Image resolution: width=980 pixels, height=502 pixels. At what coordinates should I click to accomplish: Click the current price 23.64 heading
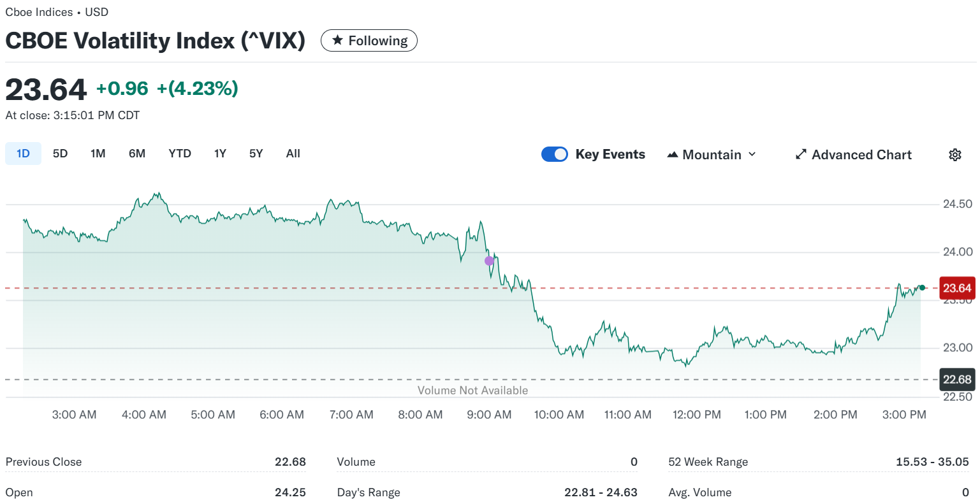coord(46,89)
